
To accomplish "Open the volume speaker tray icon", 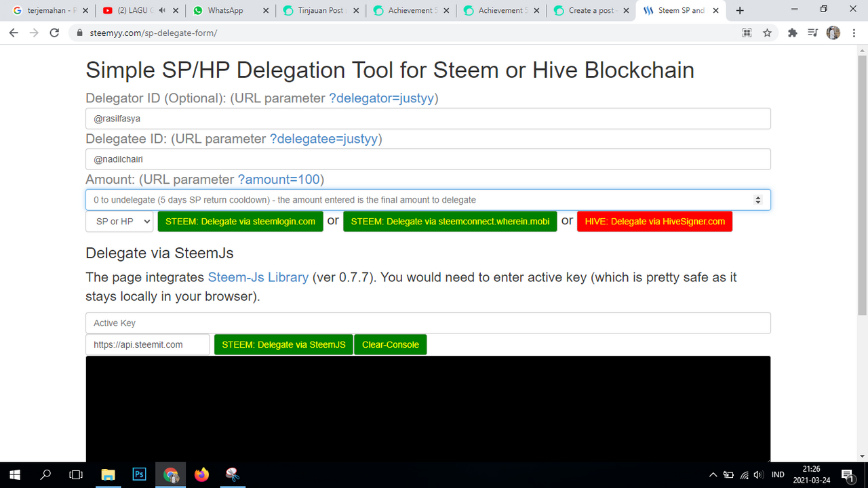I will click(759, 474).
